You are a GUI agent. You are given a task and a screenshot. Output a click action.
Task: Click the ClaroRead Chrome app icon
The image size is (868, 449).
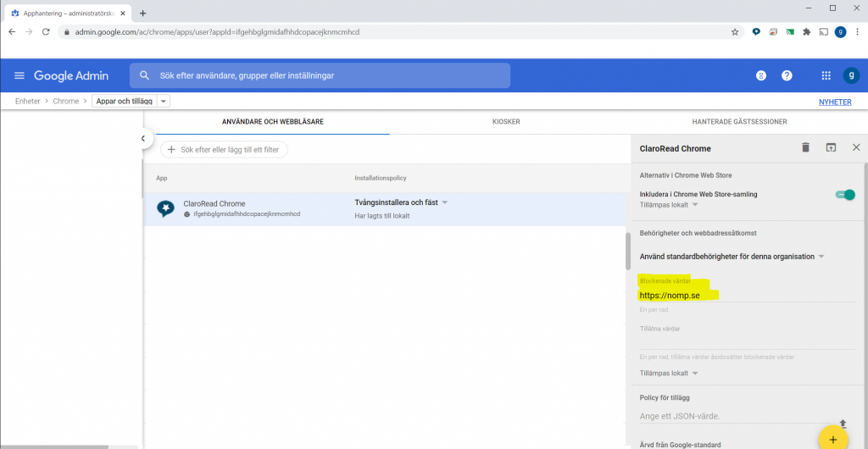point(165,208)
